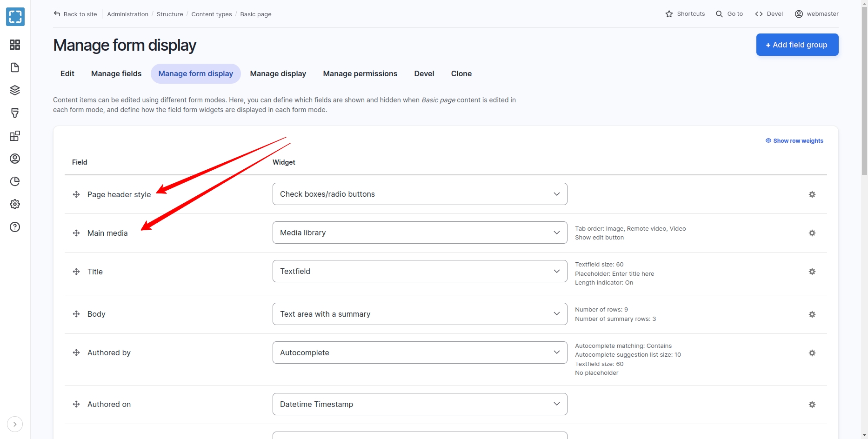The image size is (868, 439).
Task: Open the Extend modules icon in sidebar
Action: pyautogui.click(x=15, y=136)
